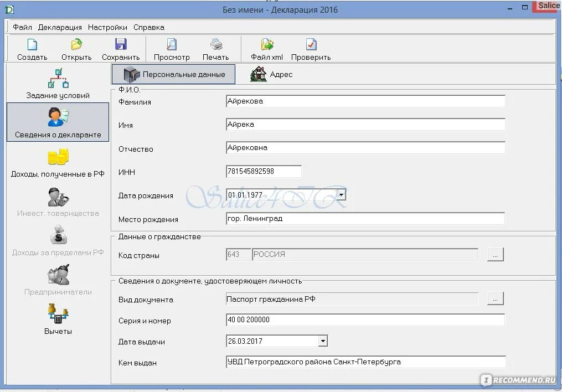Click the 26.03.2017 issue date value
This screenshot has width=562, height=392.
245,341
